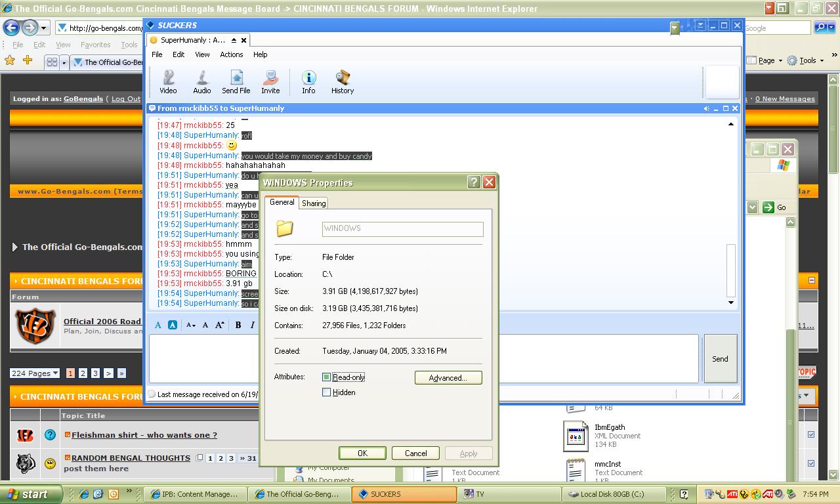Click the Windows start button

[31, 494]
